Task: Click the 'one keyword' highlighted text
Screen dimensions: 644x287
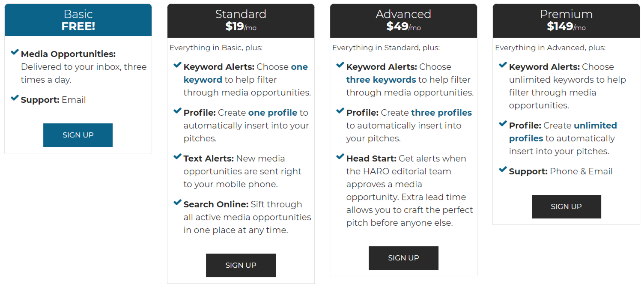Action: (246, 73)
